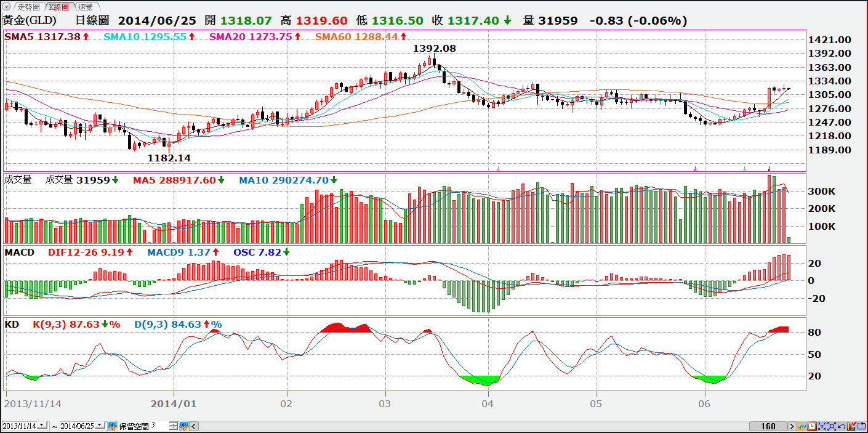Adjust the 保留空間 spinner arrows
The height and width of the screenshot is (433, 868).
point(174,426)
